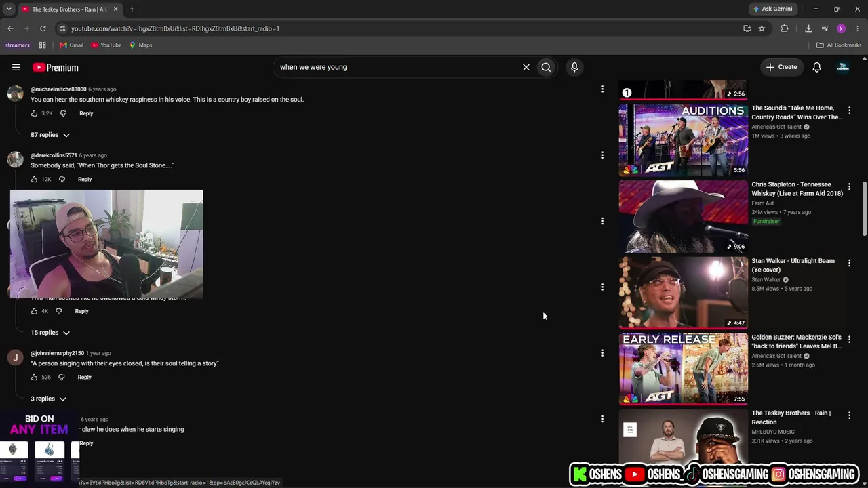Open the YouTube account avatar menu
This screenshot has height=488, width=868.
point(843,67)
